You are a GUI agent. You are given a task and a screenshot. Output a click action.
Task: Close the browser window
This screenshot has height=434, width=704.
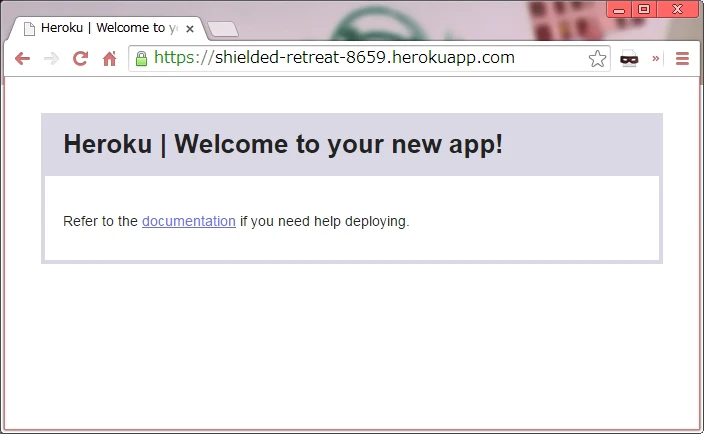coord(678,9)
